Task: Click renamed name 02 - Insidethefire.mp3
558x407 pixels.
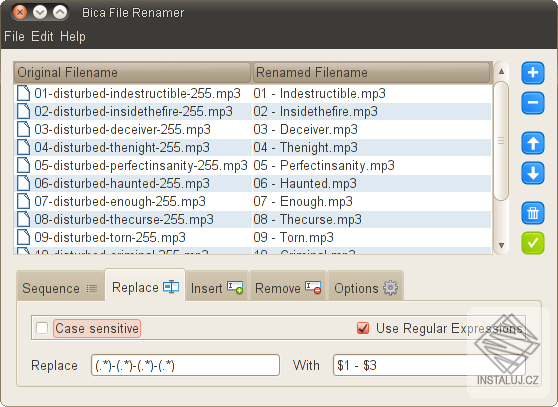Action: point(316,111)
